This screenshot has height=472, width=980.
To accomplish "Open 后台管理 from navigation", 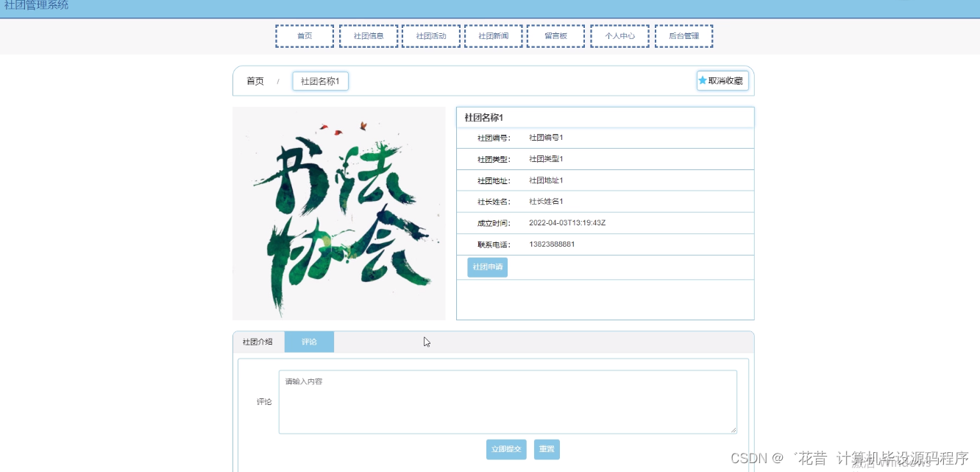I will pyautogui.click(x=683, y=36).
